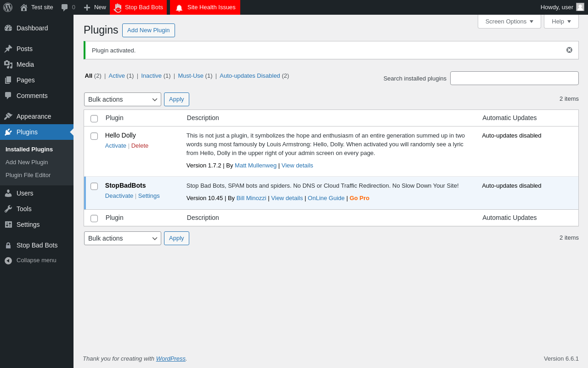Open Bill Minozzi author link

[x=251, y=198]
